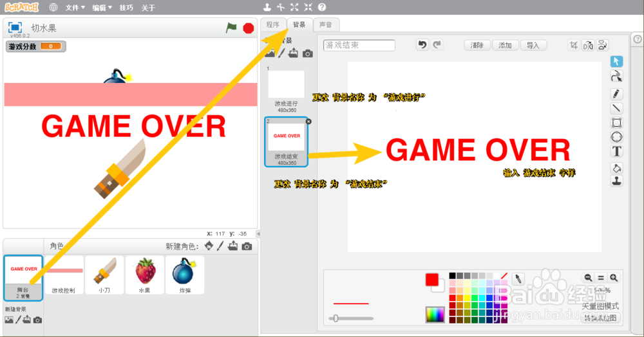Switch to 声音 sounds tab
644x337 pixels.
[x=326, y=24]
